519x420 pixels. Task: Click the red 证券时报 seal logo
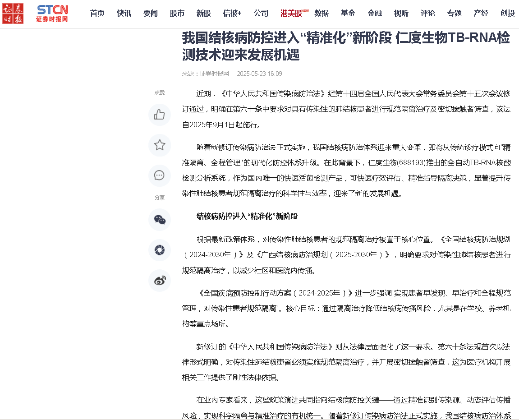[13, 13]
